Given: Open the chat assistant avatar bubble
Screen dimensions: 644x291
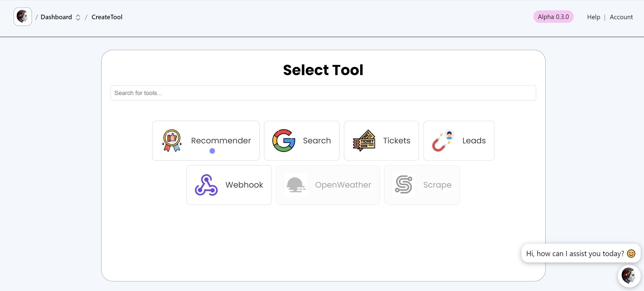Looking at the screenshot, I should (x=629, y=276).
